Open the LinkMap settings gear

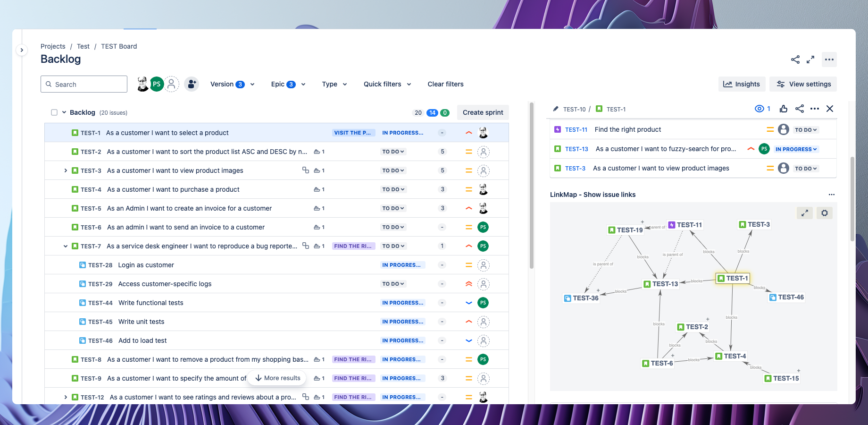pyautogui.click(x=825, y=213)
